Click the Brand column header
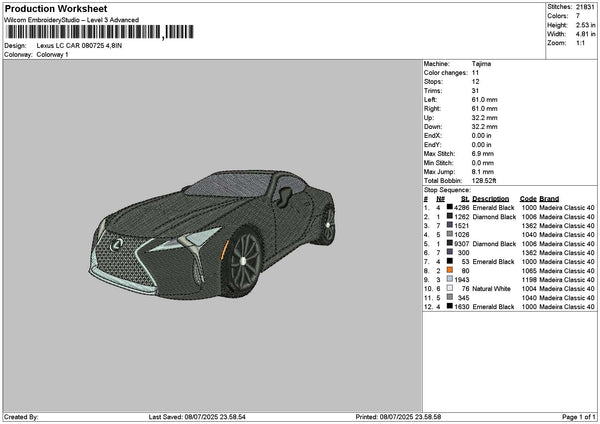 549,199
